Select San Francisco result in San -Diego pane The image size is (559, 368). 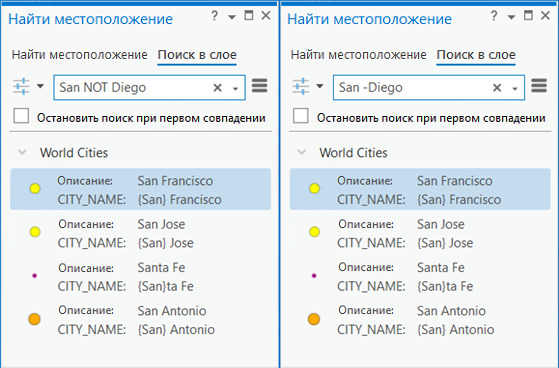click(420, 189)
